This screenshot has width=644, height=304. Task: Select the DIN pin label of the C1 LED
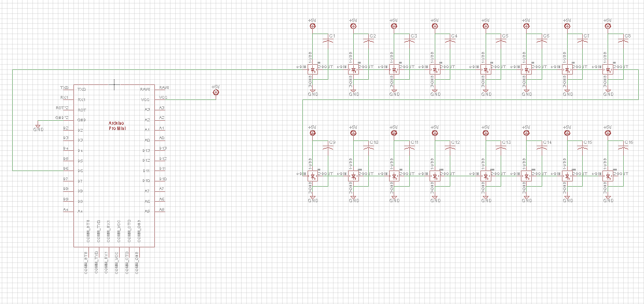point(301,67)
